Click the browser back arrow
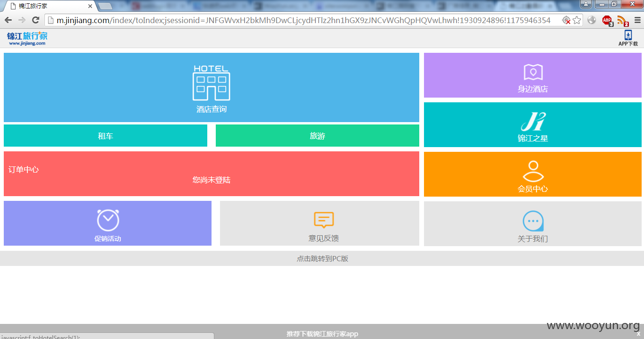 8,20
